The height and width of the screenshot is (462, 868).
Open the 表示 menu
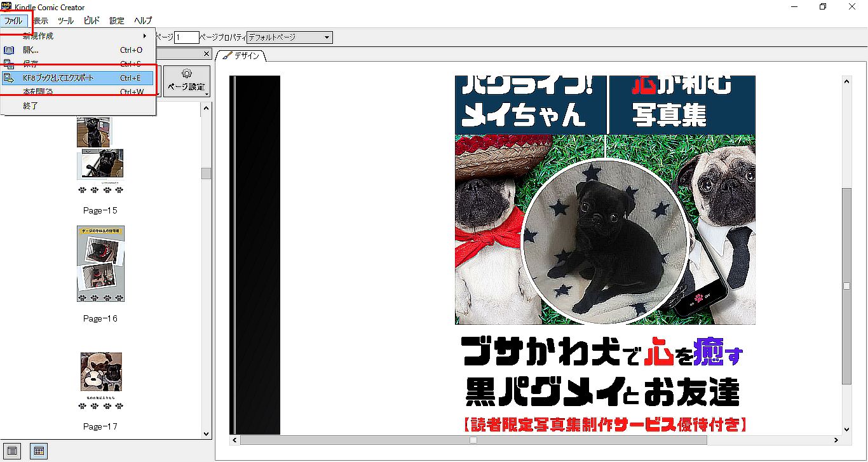(x=41, y=20)
